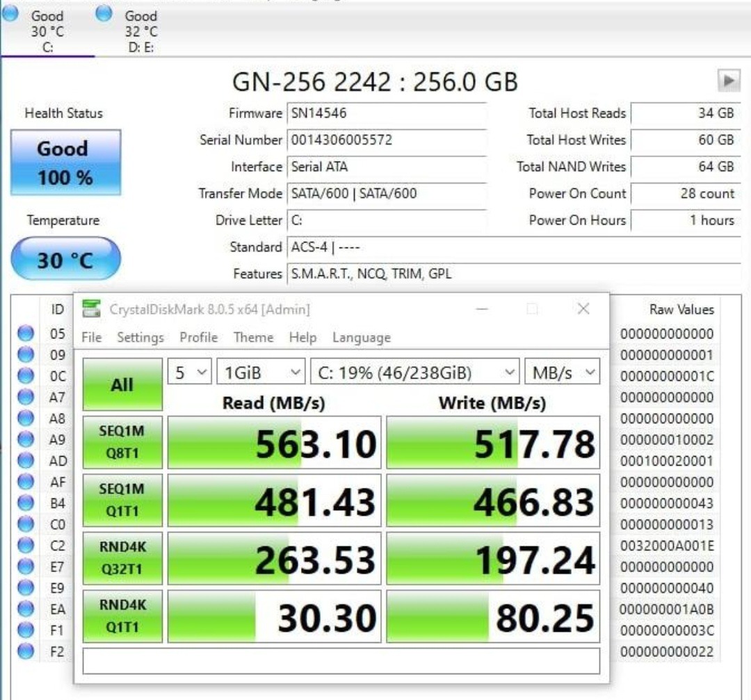Open the Settings menu in CrystalDiskMark

140,338
